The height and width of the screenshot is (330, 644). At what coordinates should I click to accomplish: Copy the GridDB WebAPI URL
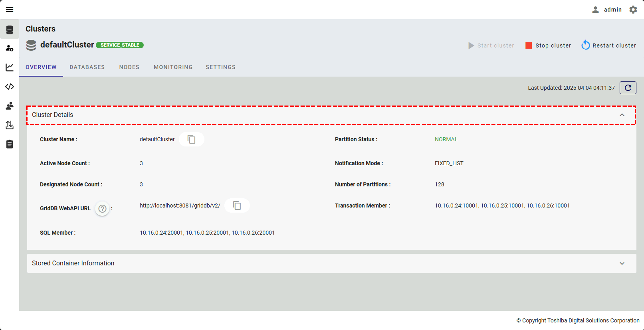tap(237, 205)
